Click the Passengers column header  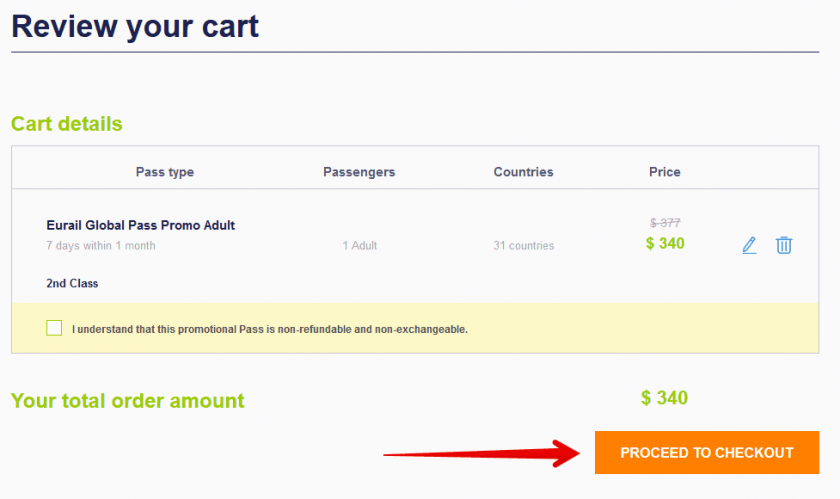point(359,172)
